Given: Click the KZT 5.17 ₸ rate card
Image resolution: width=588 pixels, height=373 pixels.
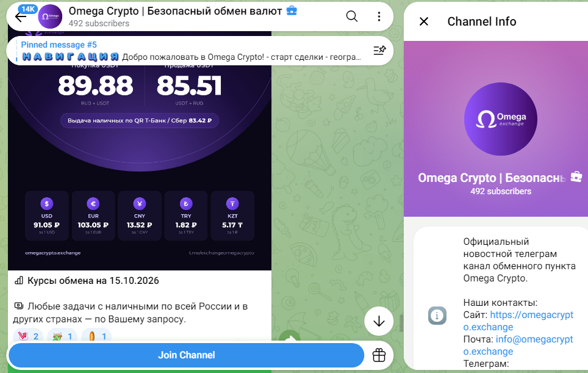Looking at the screenshot, I should [232, 215].
